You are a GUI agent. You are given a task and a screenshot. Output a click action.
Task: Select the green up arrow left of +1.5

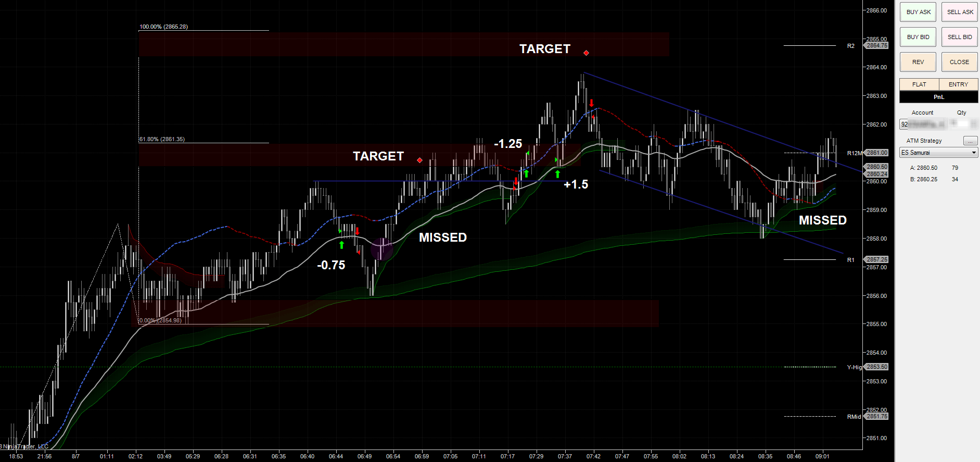pyautogui.click(x=557, y=174)
